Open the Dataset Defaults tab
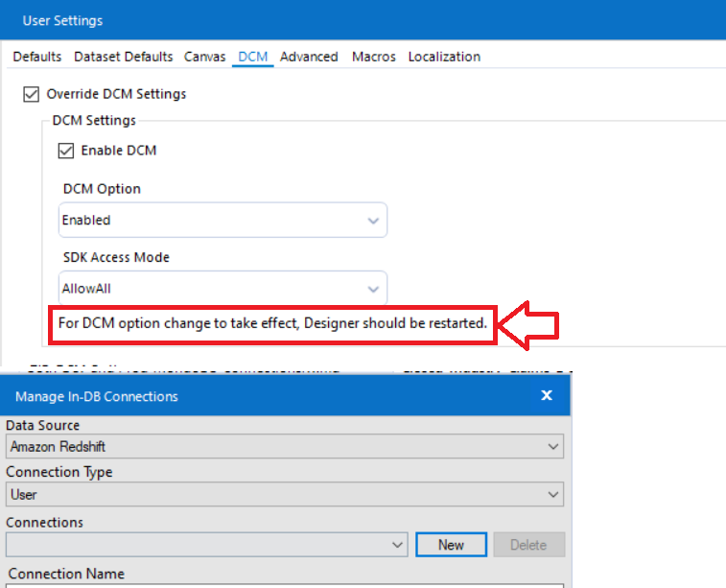The width and height of the screenshot is (726, 588). (124, 57)
